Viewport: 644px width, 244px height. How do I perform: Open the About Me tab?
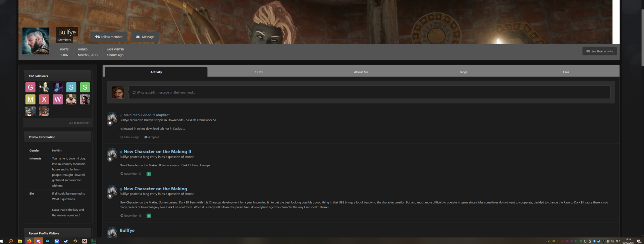click(x=361, y=72)
